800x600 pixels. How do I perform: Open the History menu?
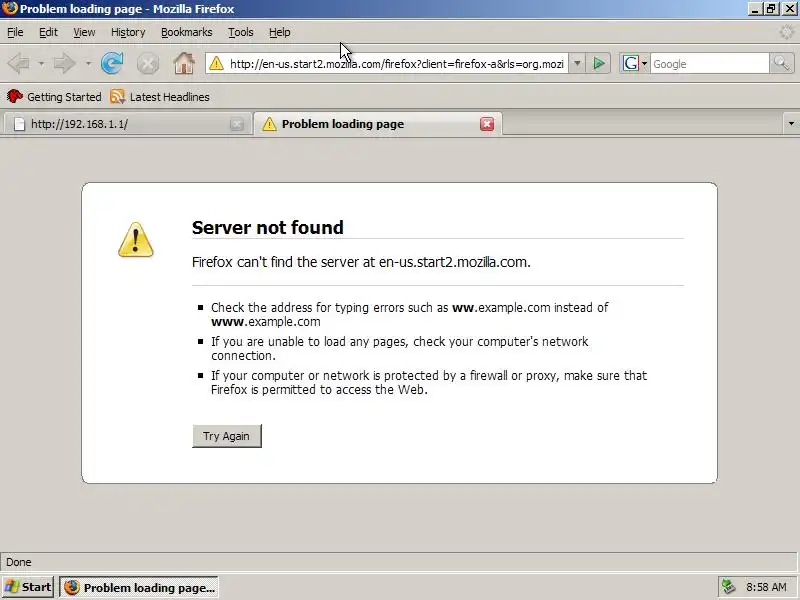pyautogui.click(x=128, y=32)
